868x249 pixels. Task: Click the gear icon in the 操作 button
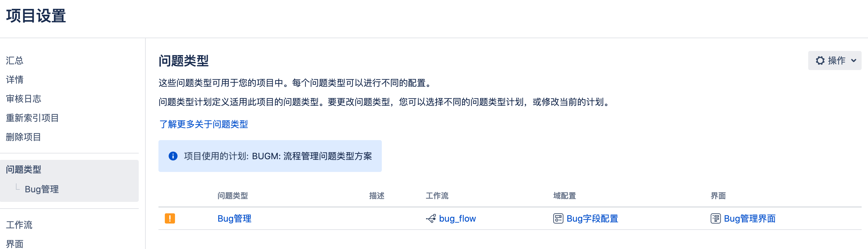pyautogui.click(x=820, y=60)
